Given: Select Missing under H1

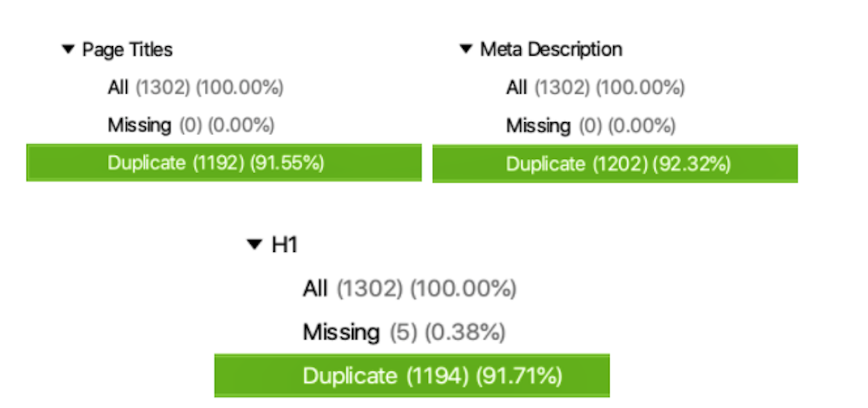Looking at the screenshot, I should (x=341, y=333).
